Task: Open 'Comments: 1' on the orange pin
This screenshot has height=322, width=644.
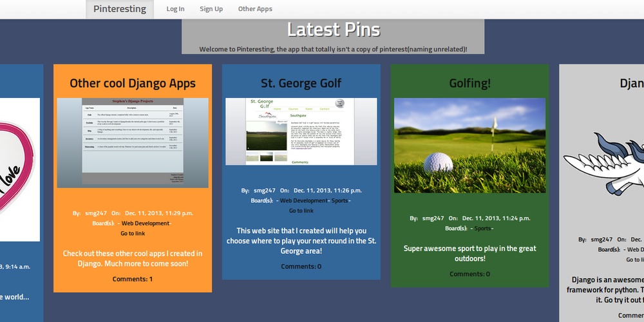Action: click(133, 279)
